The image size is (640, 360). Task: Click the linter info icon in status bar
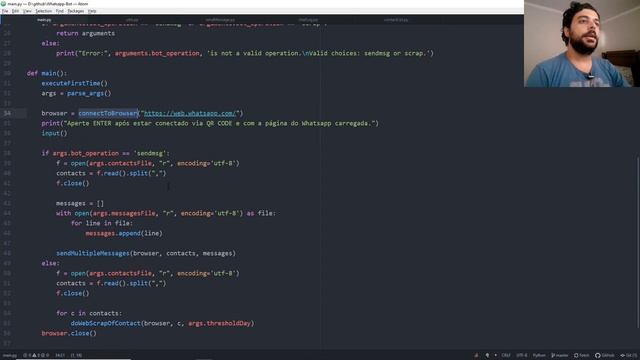pos(44,356)
